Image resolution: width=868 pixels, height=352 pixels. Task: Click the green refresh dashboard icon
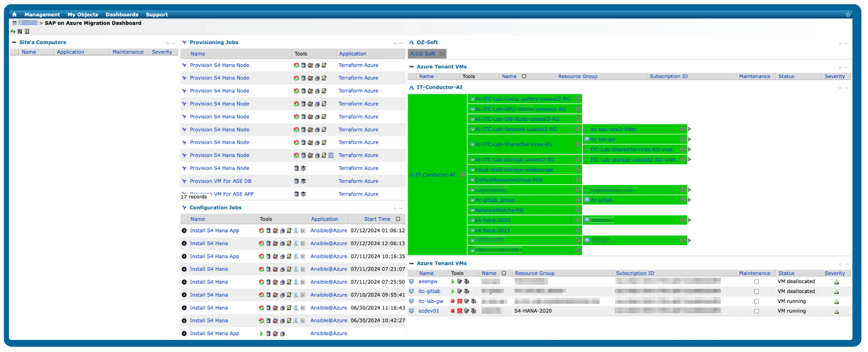click(13, 32)
